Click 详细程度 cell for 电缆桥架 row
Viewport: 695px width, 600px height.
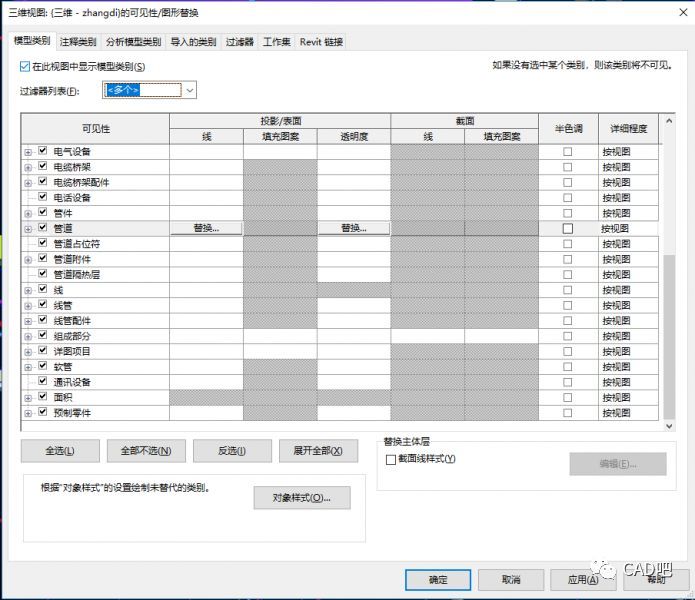point(628,168)
